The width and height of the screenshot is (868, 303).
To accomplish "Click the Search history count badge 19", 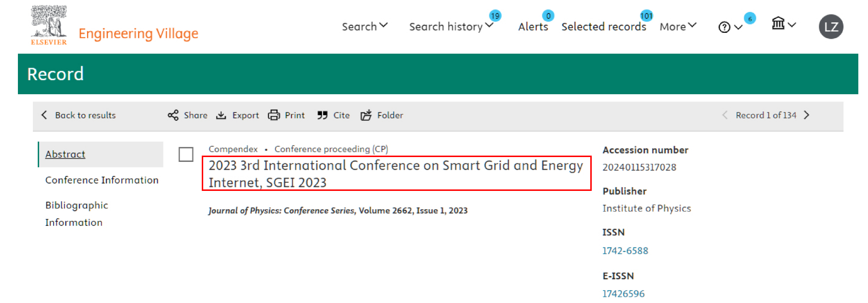I will tap(495, 15).
